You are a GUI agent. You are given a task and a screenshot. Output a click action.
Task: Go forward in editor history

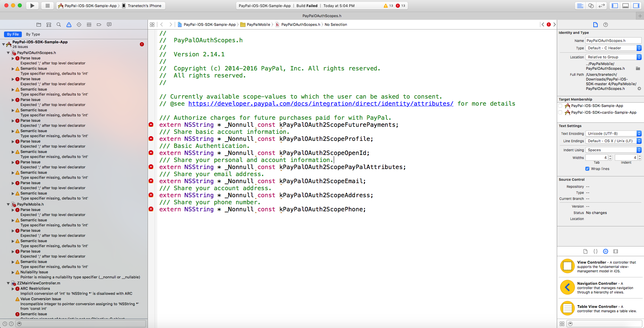[x=170, y=24]
